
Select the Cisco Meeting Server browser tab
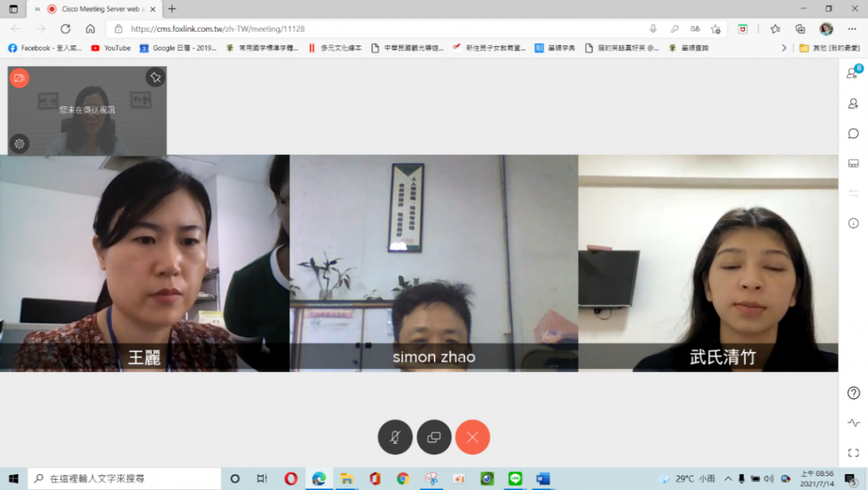pos(94,9)
